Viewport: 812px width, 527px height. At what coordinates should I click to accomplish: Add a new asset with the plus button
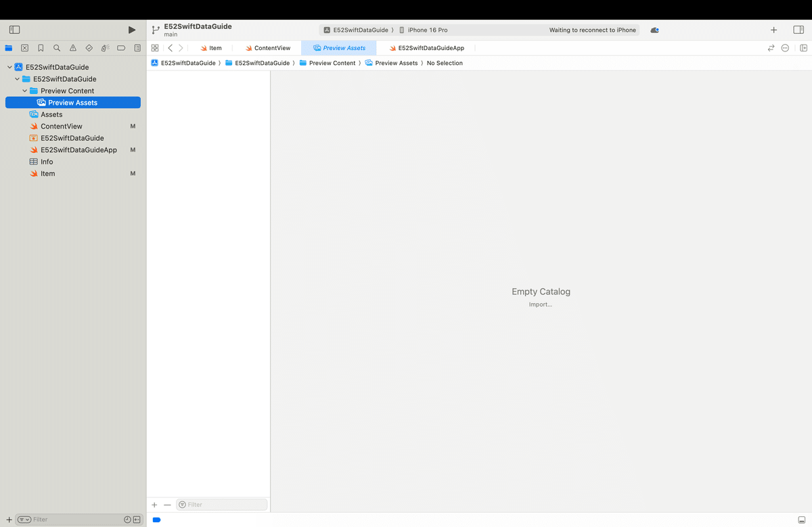154,505
